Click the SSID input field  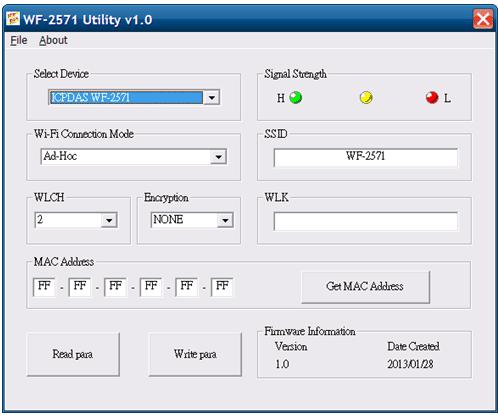click(x=365, y=157)
